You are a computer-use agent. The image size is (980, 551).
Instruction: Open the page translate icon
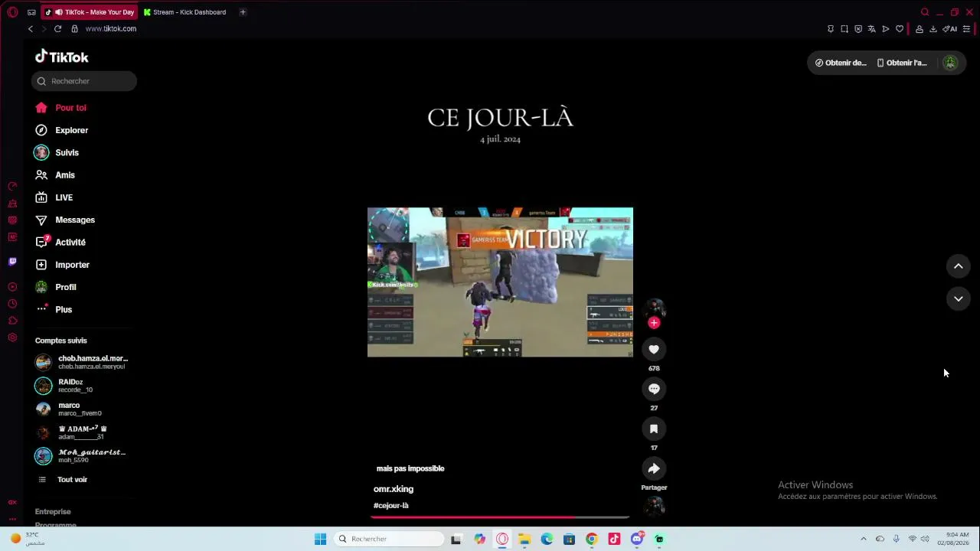(x=871, y=29)
